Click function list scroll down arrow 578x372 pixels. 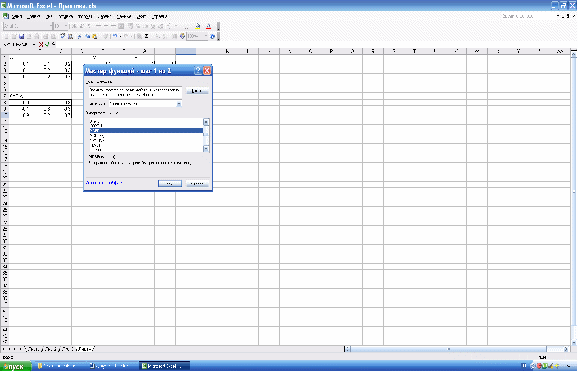[206, 149]
